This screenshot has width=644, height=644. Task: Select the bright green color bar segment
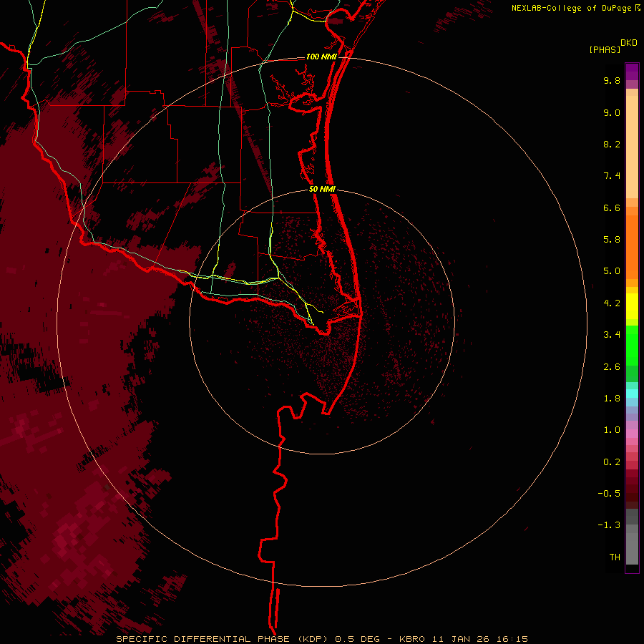pos(632,346)
